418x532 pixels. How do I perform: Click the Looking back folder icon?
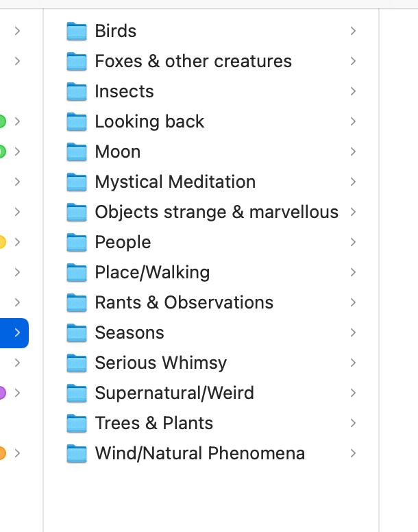click(x=77, y=121)
